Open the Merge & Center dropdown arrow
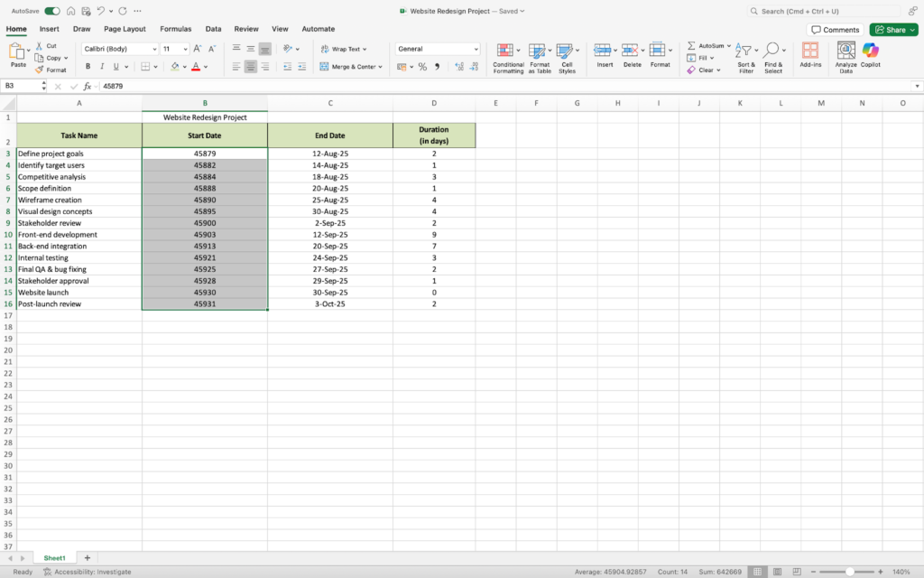Image resolution: width=924 pixels, height=578 pixels. click(381, 67)
